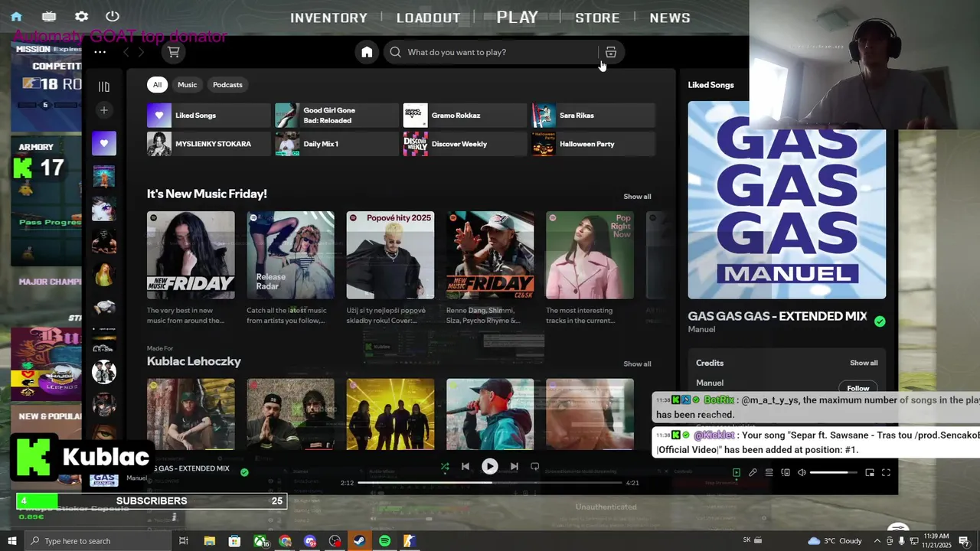Open Task View on the taskbar
The image size is (980, 551).
(x=184, y=541)
